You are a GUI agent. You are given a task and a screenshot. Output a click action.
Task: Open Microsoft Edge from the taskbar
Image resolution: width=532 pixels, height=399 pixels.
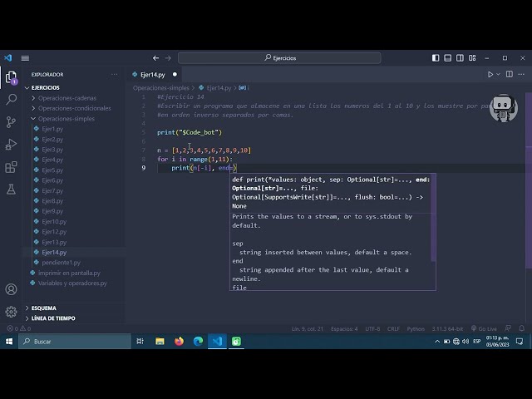coord(198,342)
